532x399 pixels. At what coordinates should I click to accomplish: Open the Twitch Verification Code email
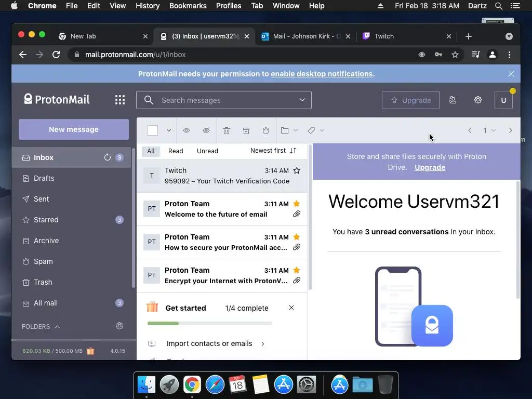click(222, 176)
